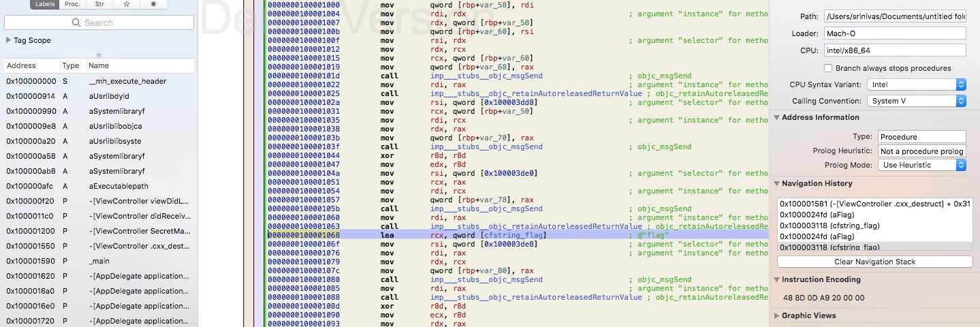
Task: Select label at address 0x1000016e0
Action: [99, 306]
